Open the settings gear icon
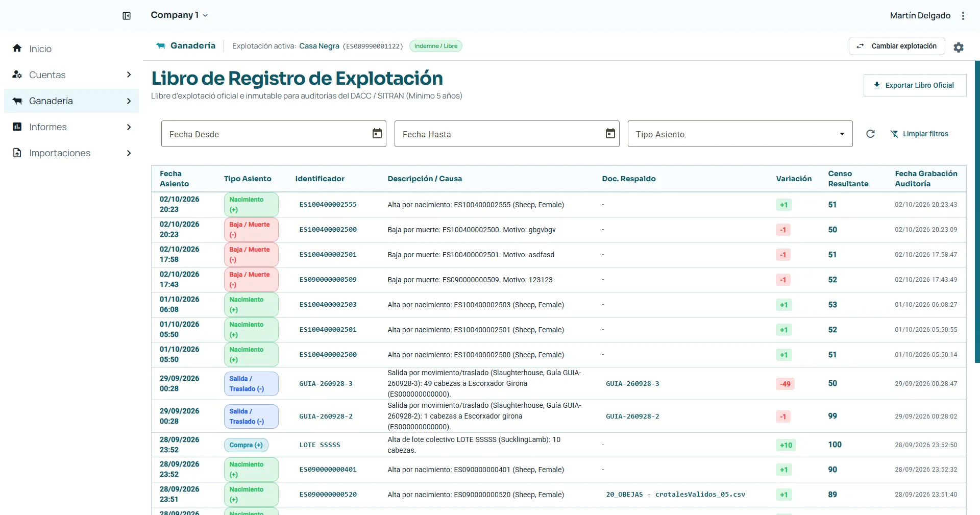This screenshot has width=980, height=515. [959, 47]
